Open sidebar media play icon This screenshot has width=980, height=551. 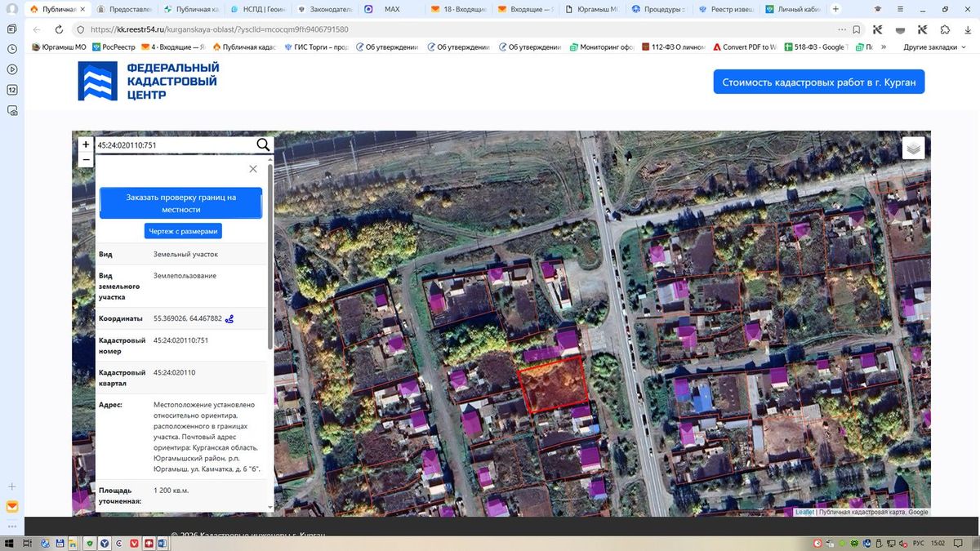click(12, 69)
